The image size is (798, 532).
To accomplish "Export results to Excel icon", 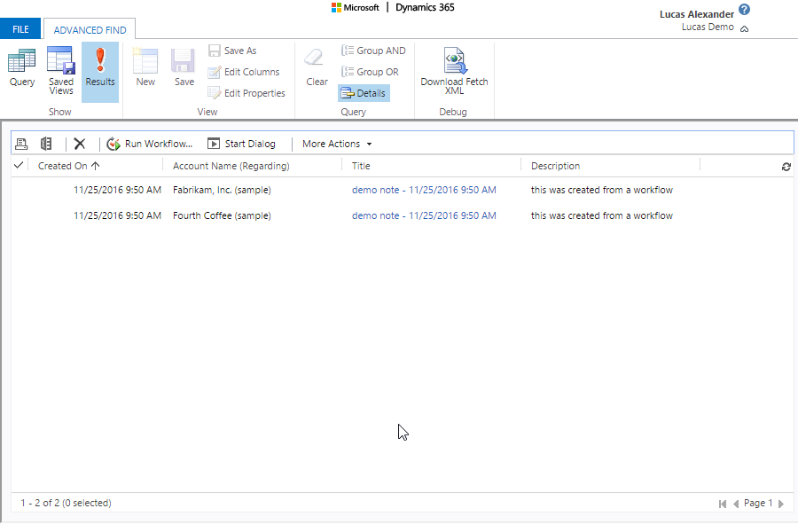I will click(x=46, y=144).
